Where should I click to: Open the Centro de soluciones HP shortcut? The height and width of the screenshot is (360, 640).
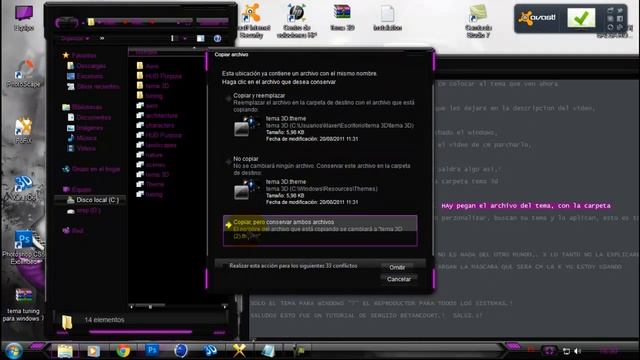[297, 20]
